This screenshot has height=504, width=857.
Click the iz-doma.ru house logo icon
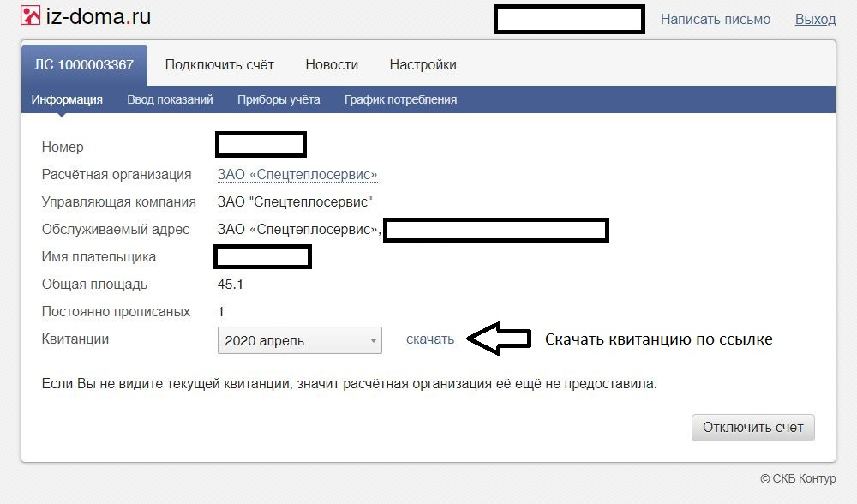[x=31, y=16]
